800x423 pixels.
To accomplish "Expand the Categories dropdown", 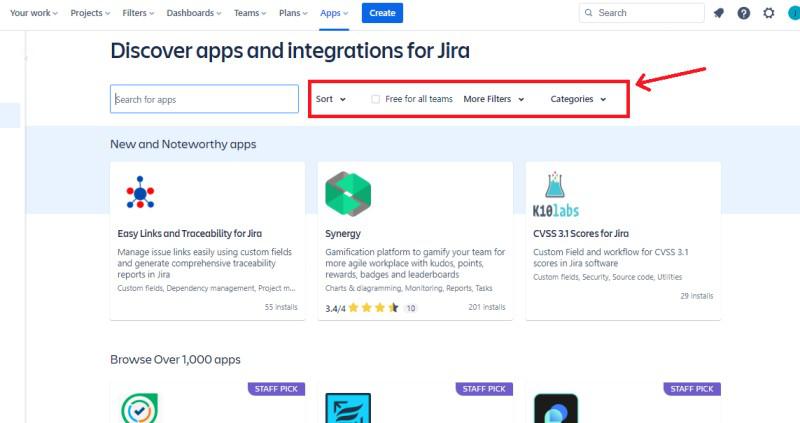I will 578,99.
